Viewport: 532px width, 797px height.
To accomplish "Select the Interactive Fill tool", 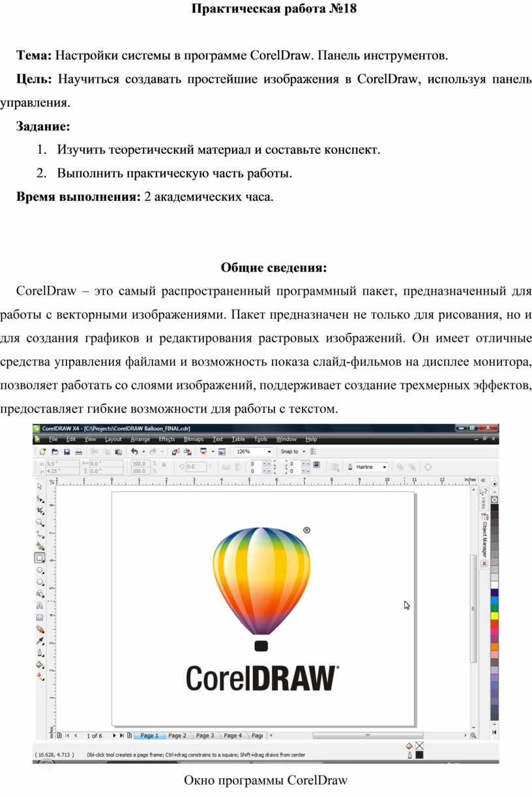I will click(40, 676).
